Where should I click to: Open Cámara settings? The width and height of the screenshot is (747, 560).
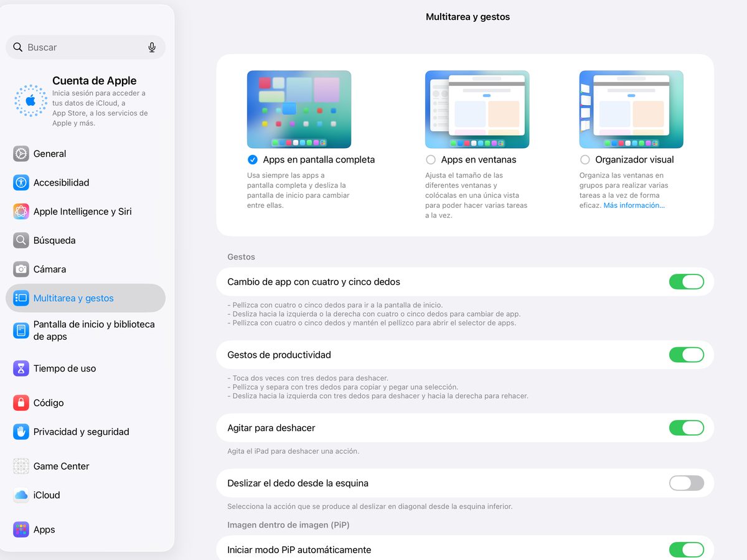coord(85,269)
